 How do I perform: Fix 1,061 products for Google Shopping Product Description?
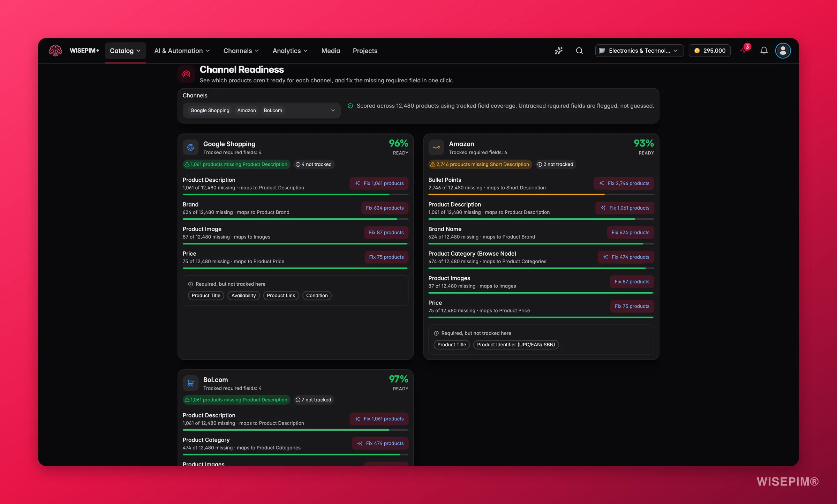(x=379, y=183)
